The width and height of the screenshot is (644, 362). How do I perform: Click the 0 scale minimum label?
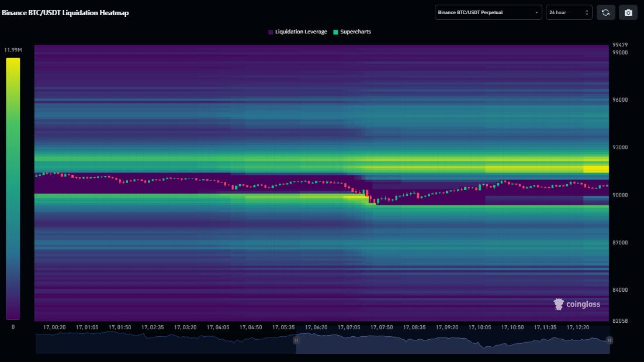13,327
